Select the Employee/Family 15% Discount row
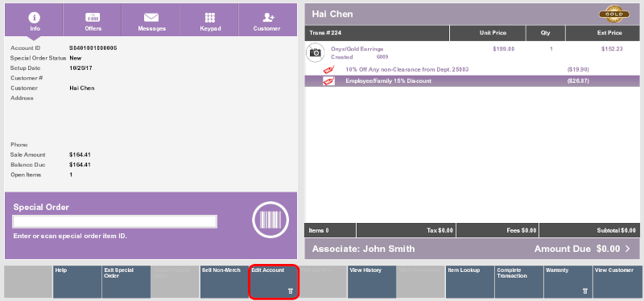 click(x=473, y=81)
